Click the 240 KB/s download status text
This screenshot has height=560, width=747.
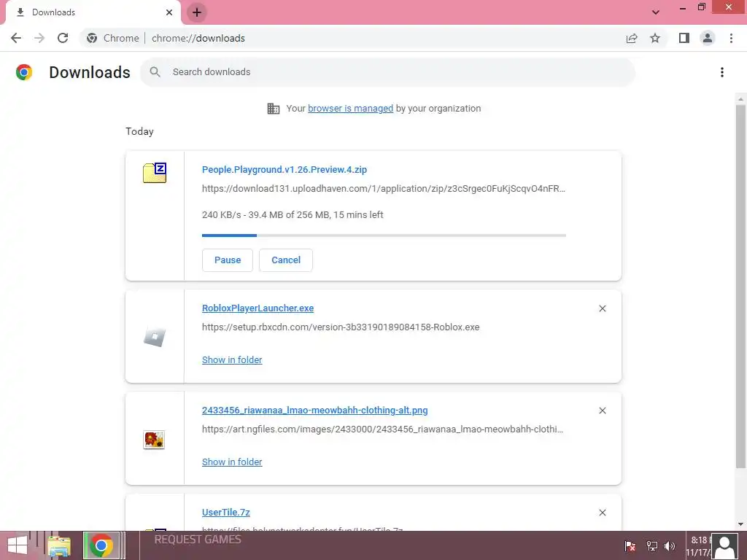tap(293, 215)
